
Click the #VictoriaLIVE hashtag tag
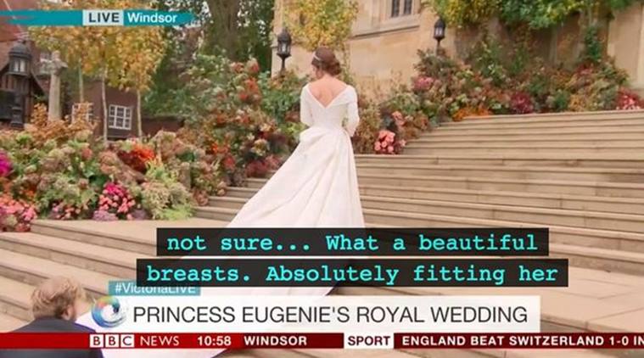[154, 289]
